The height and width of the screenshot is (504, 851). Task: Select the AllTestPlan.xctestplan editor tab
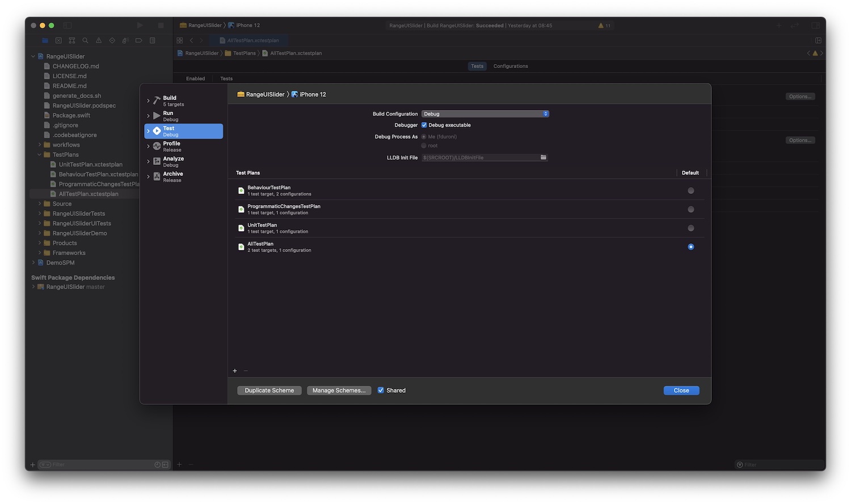[249, 41]
